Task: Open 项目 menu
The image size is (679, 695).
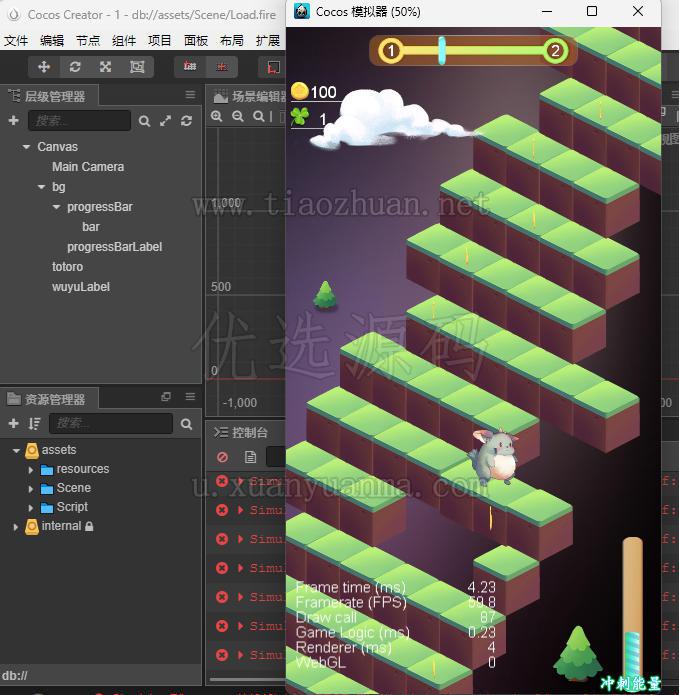Action: (x=160, y=41)
